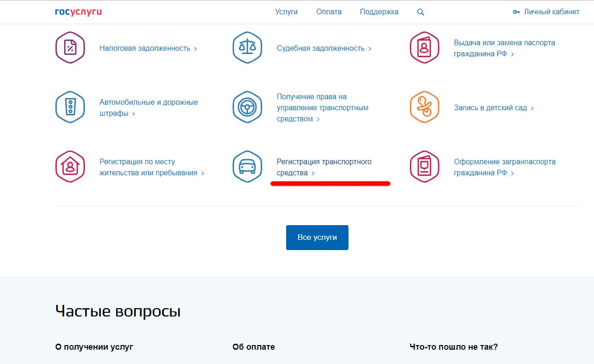
Task: Click the foreign passport icon
Action: (x=424, y=167)
